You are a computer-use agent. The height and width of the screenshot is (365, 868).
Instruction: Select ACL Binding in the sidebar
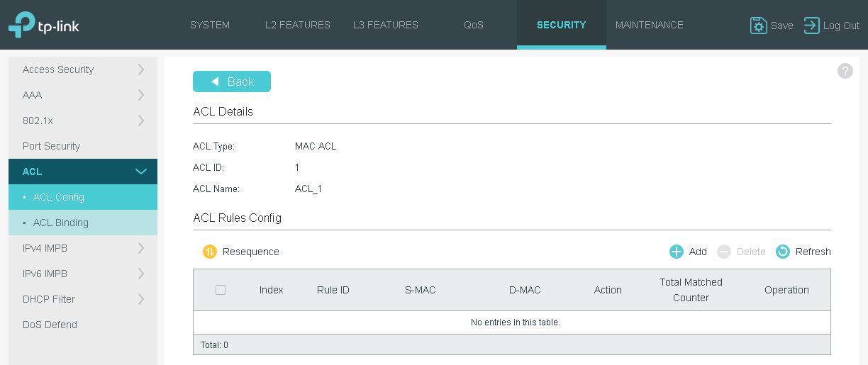(61, 223)
